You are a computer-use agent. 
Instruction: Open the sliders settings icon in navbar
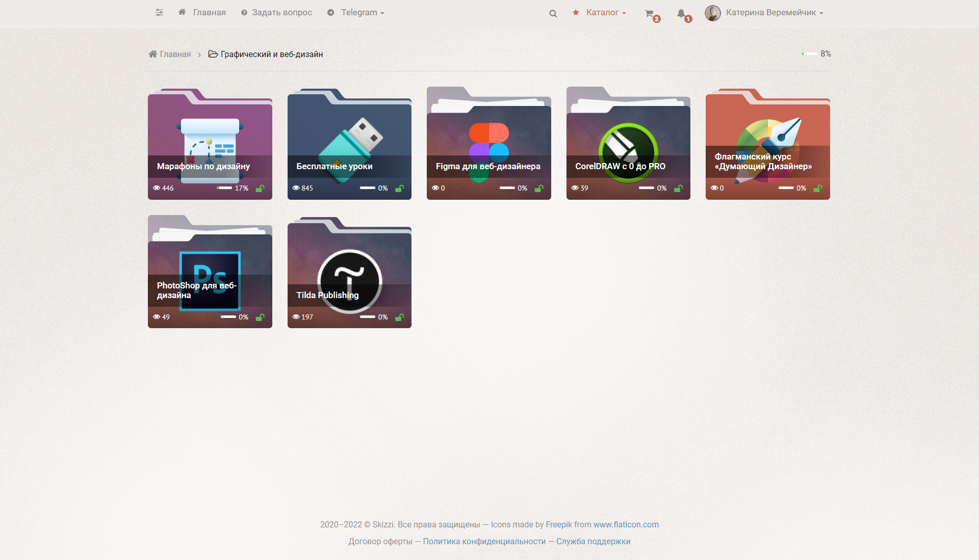coord(159,13)
